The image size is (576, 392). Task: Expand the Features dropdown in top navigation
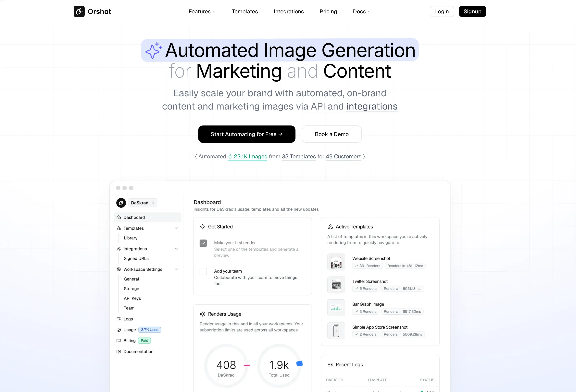[x=202, y=11]
